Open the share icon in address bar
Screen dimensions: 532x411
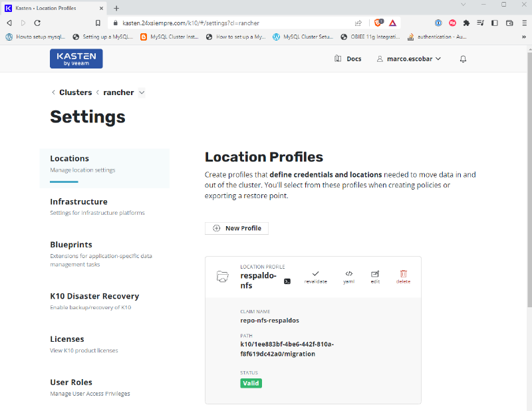pyautogui.click(x=358, y=23)
